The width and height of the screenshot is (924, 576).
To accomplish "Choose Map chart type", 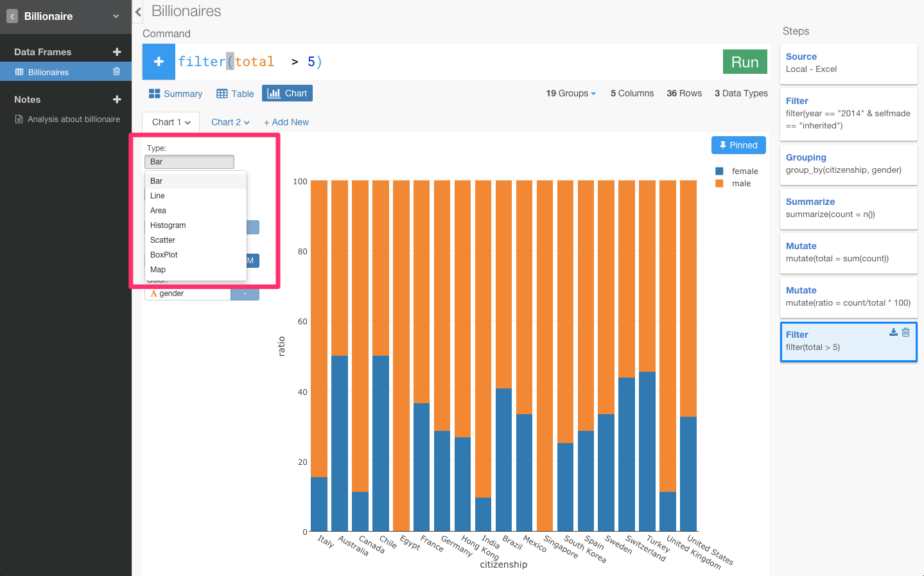I will coord(196,270).
